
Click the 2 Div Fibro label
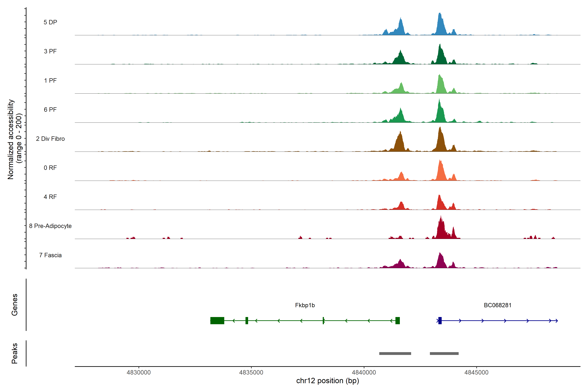click(50, 139)
